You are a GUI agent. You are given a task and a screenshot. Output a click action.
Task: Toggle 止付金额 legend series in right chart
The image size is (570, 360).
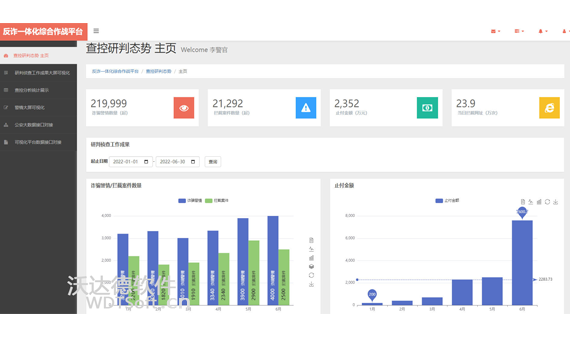[x=447, y=200]
